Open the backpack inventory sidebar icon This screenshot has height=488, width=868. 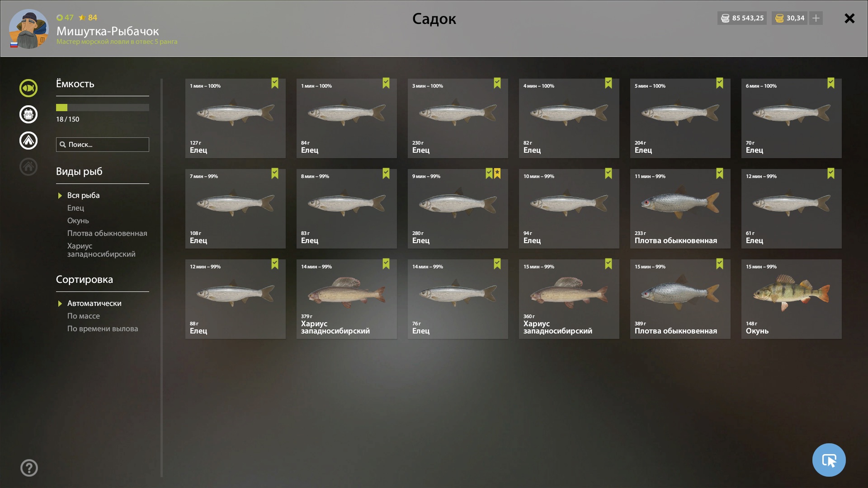[28, 114]
